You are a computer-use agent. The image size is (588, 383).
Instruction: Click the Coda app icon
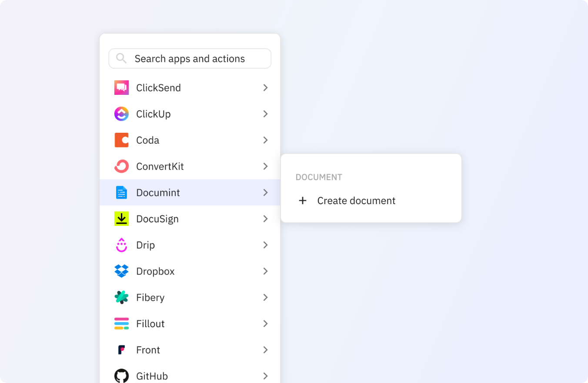[x=121, y=140]
